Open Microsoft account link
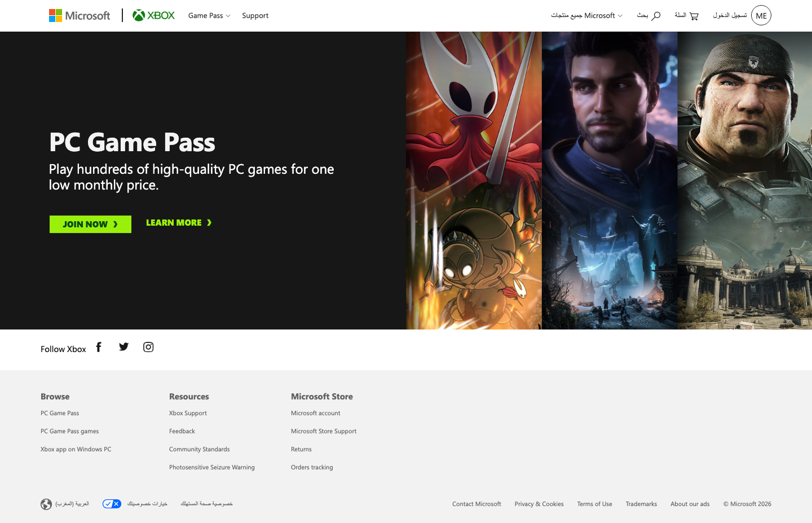The image size is (812, 523). pos(316,413)
